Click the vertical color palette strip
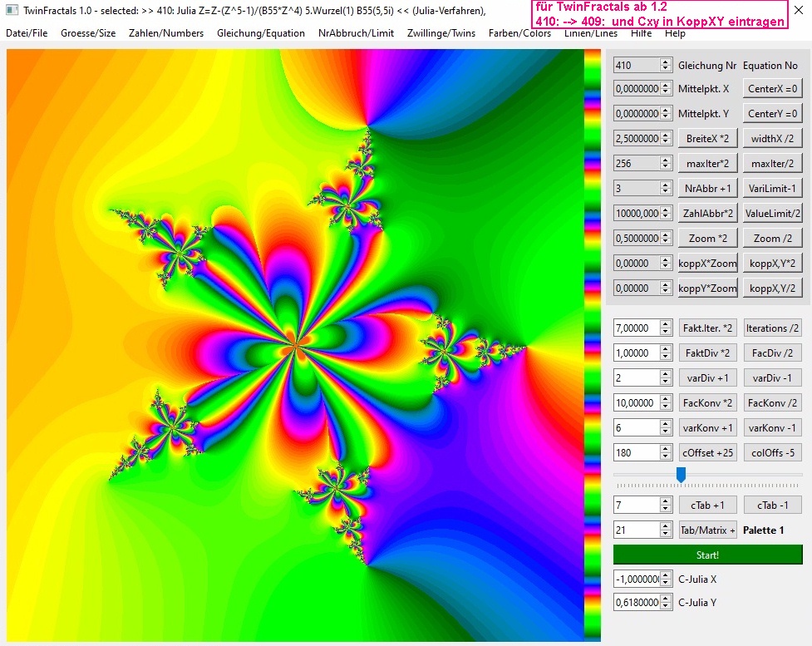The height and width of the screenshot is (646, 812). (x=593, y=346)
